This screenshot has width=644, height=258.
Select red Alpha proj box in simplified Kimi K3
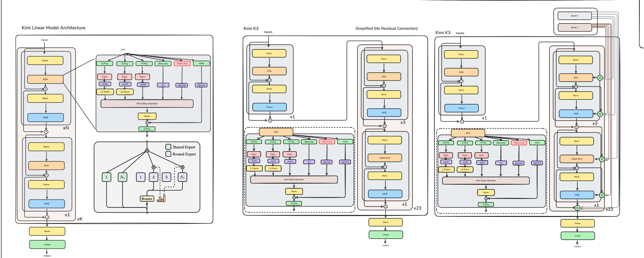tap(327, 142)
